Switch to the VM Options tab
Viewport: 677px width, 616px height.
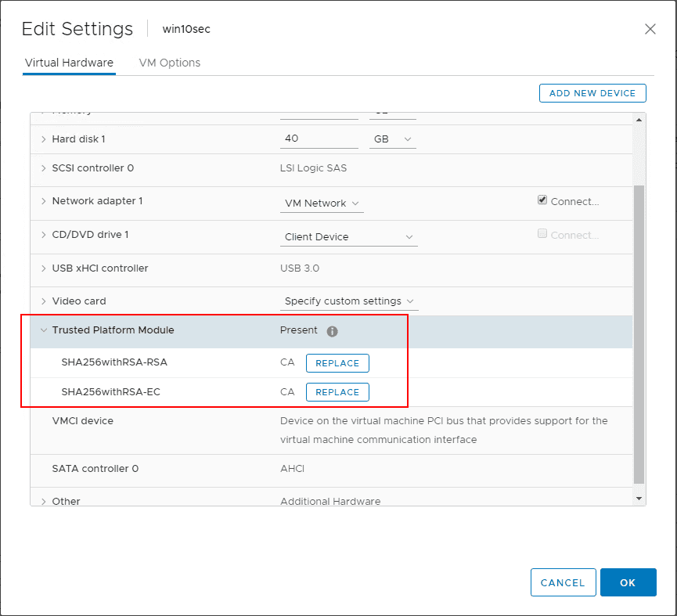pos(169,63)
